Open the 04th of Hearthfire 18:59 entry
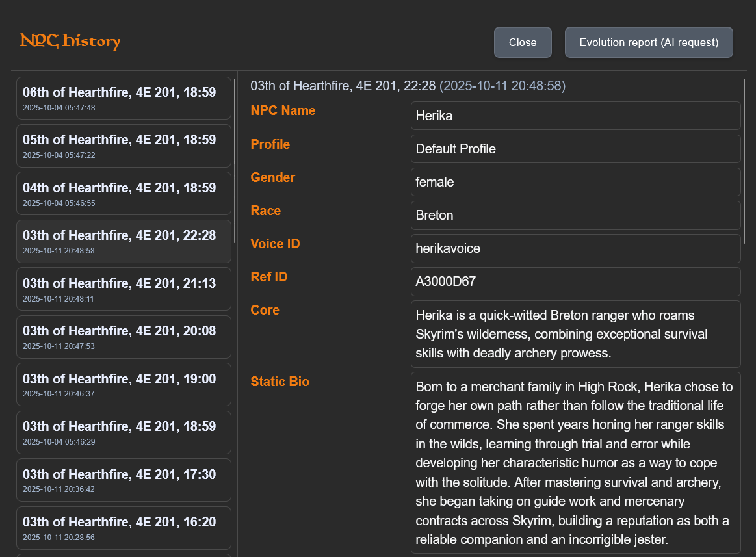756x557 pixels. [x=124, y=194]
